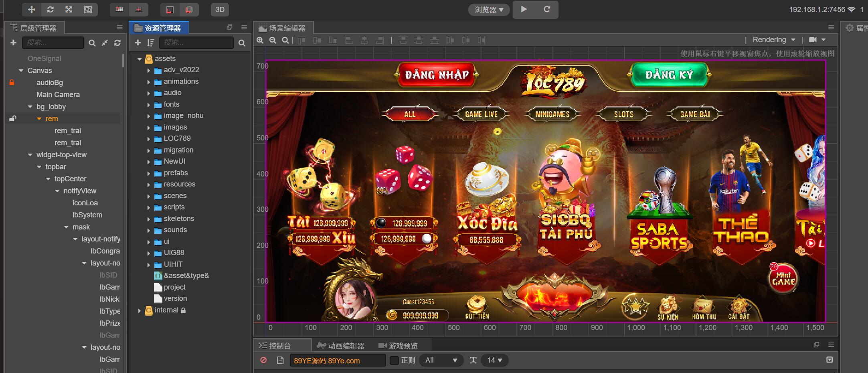Select the lbSystem node
This screenshot has width=868, height=373.
[87, 215]
